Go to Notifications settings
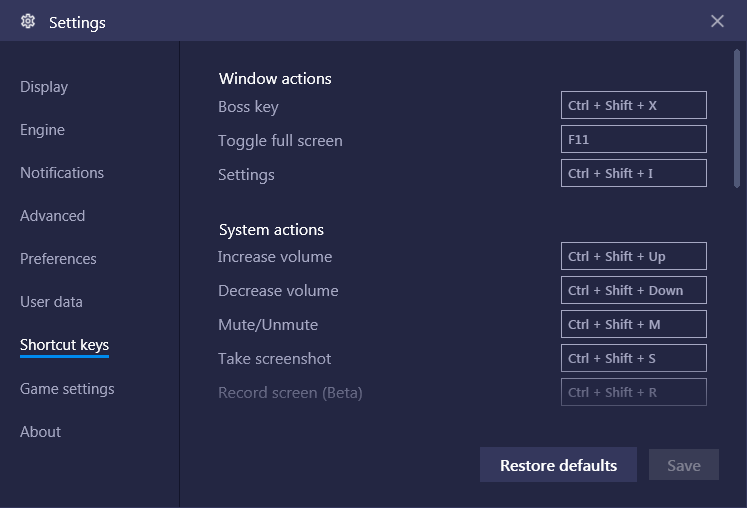 pos(62,173)
